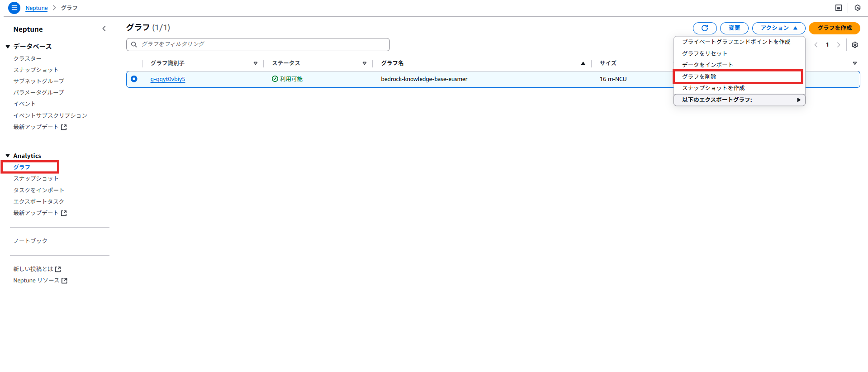Viewport: 868px width, 372px height.
Task: Expand 以下のエクスポートグラフ submenu
Action: point(739,100)
